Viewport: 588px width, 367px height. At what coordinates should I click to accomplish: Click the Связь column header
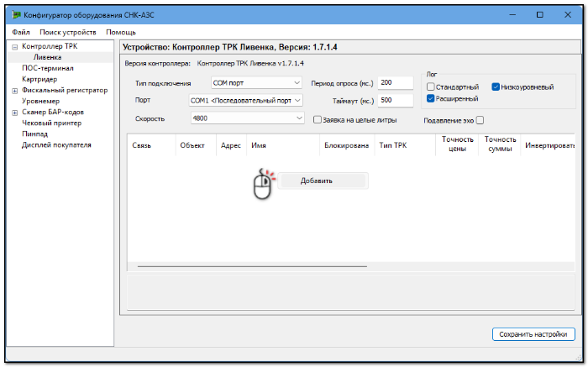[151, 145]
